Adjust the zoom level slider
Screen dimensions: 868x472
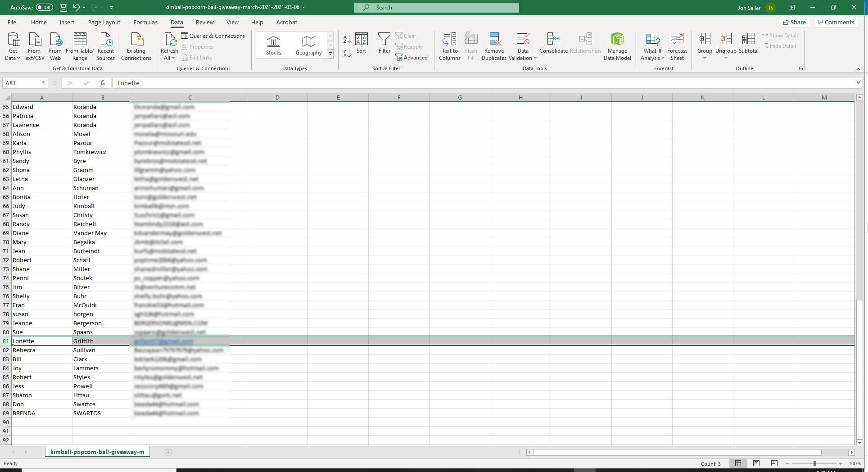(814, 463)
